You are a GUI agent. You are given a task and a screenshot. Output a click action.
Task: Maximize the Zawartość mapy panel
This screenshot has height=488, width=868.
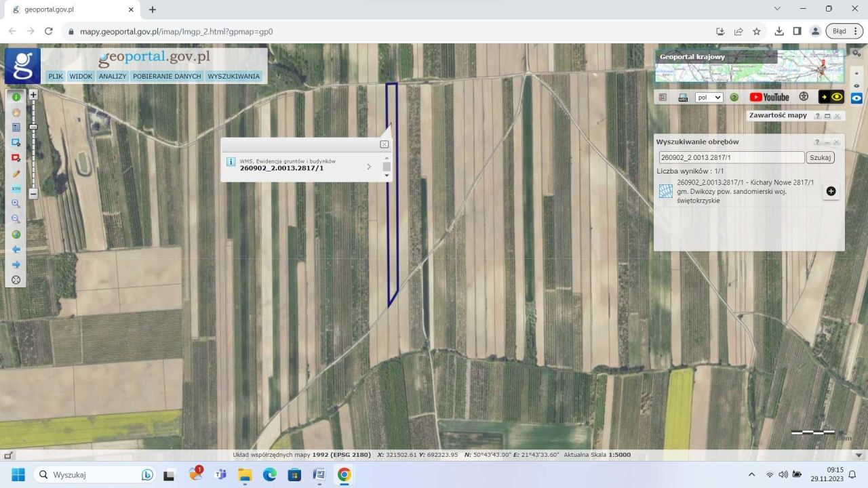pos(827,116)
